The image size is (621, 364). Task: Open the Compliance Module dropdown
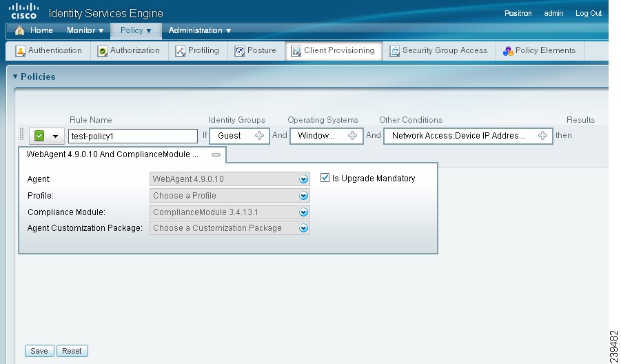[230, 212]
